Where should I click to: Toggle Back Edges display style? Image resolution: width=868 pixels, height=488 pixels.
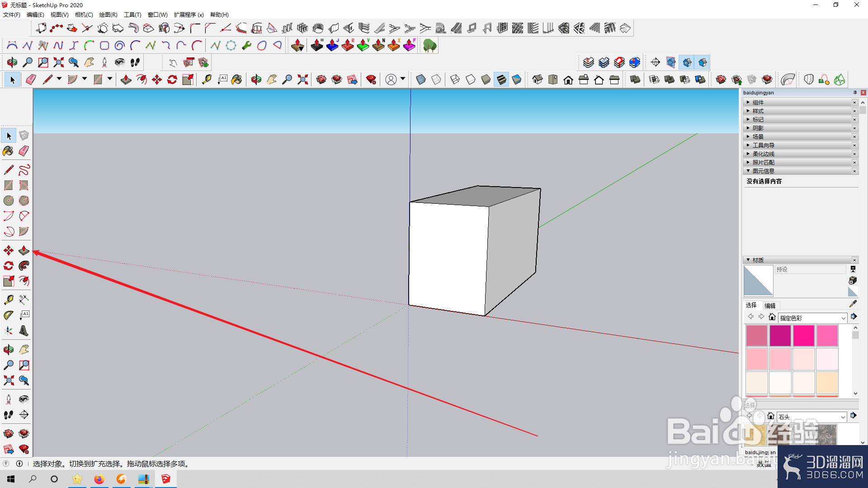tap(436, 80)
